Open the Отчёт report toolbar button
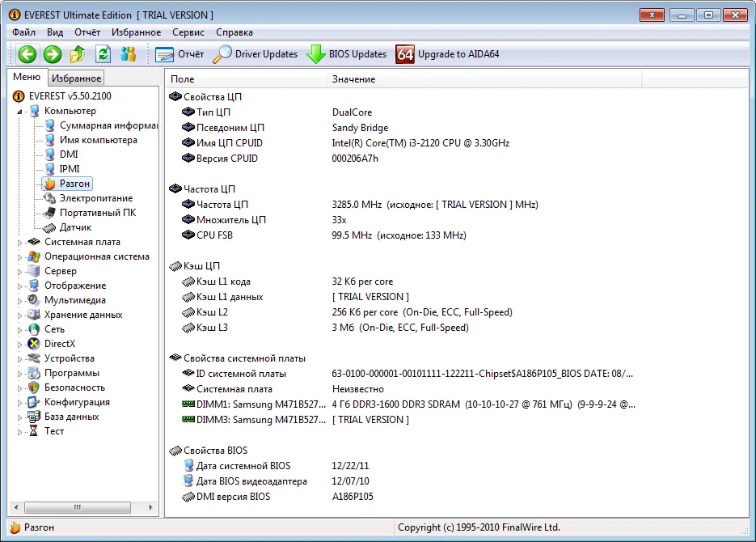756x542 pixels. point(179,54)
